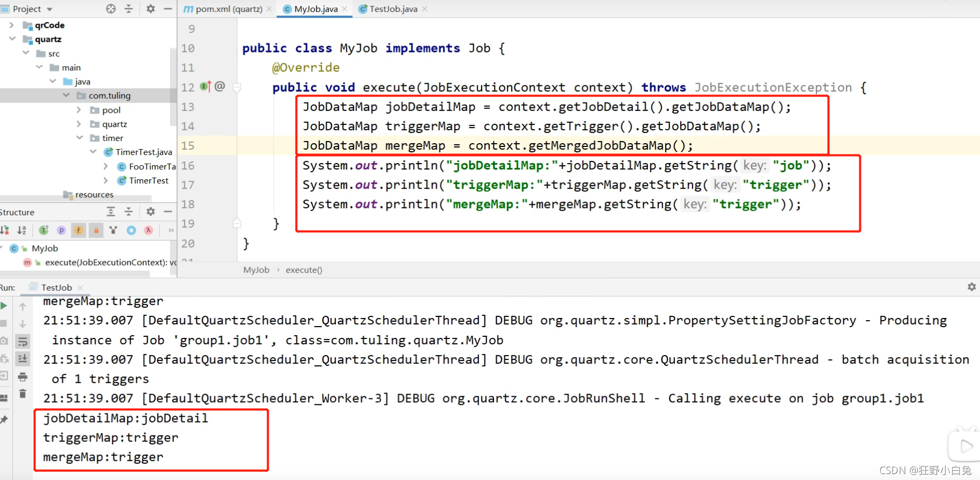
Task: Click the up stack trace arrow
Action: click(x=23, y=306)
